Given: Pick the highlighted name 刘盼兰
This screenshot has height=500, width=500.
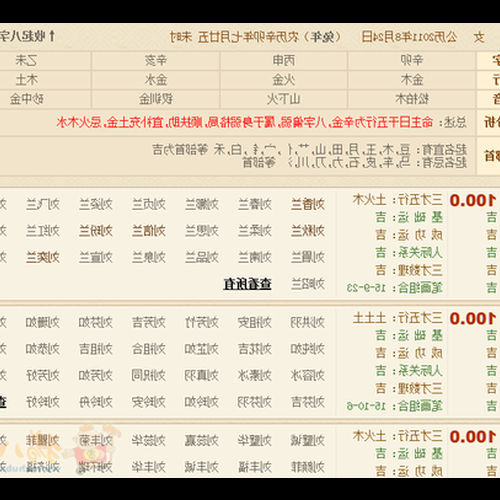Looking at the screenshot, I should click(x=96, y=231).
